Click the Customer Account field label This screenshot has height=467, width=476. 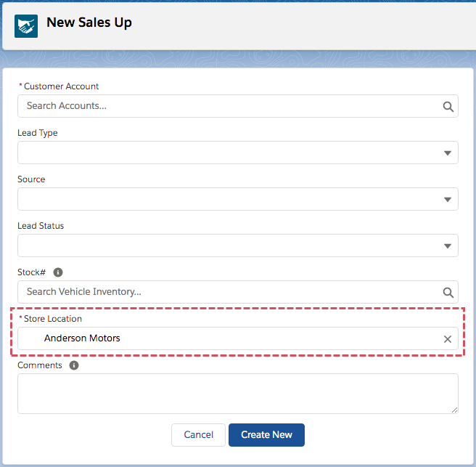coord(61,86)
